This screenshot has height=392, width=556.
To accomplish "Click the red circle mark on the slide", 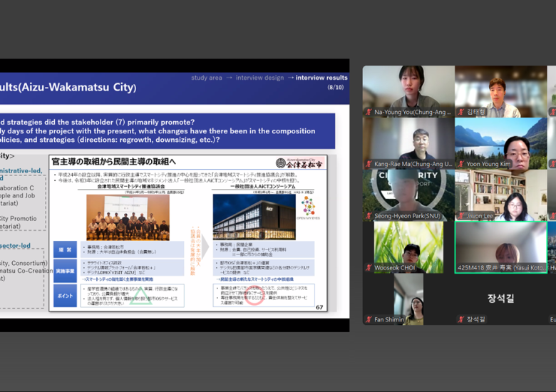I will 254,296.
